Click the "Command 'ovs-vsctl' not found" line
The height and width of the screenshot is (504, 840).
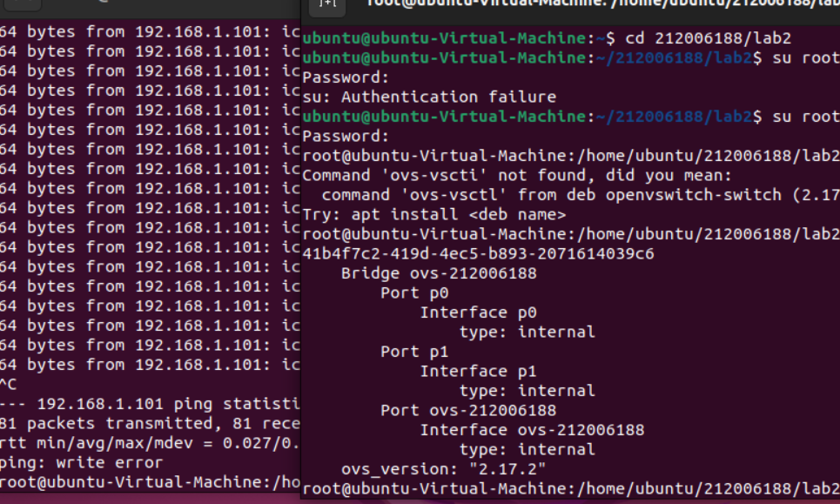517,175
